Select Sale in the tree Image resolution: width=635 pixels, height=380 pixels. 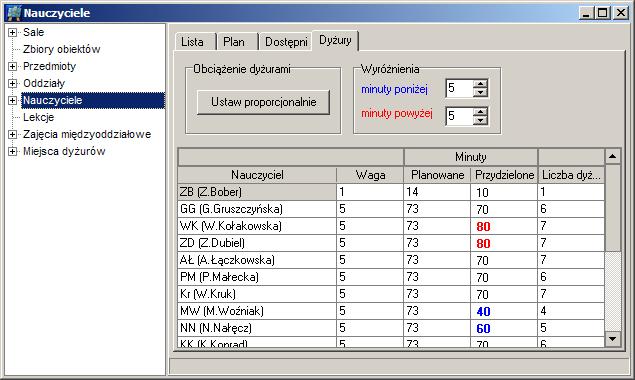pos(33,32)
